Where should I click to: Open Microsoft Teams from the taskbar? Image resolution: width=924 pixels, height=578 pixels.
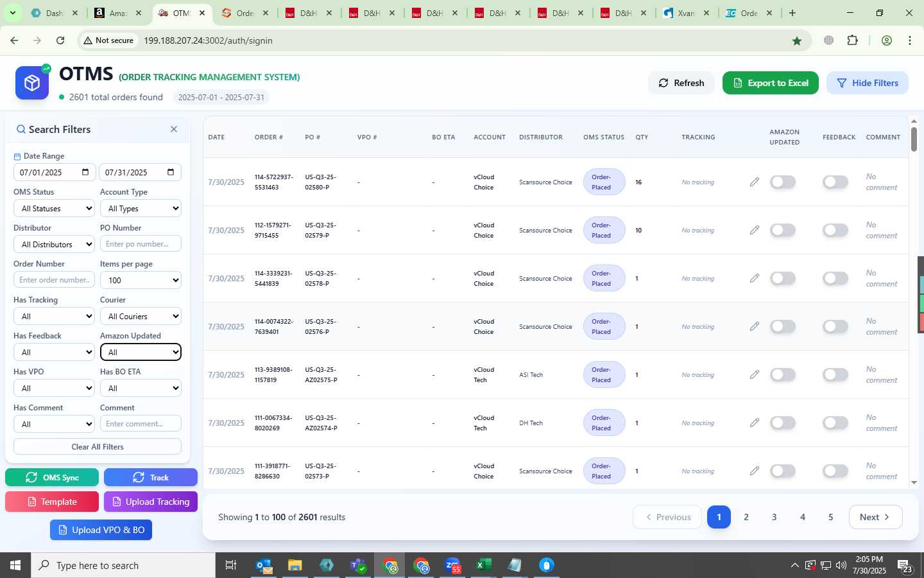[358, 565]
